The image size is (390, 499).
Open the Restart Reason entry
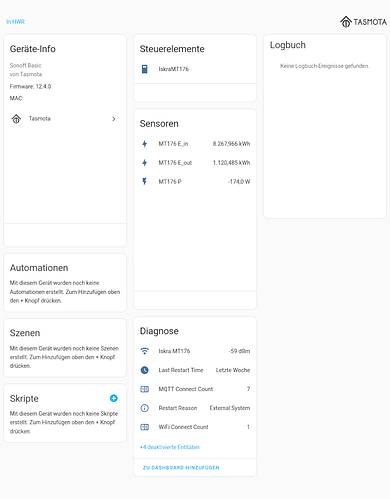(195, 408)
